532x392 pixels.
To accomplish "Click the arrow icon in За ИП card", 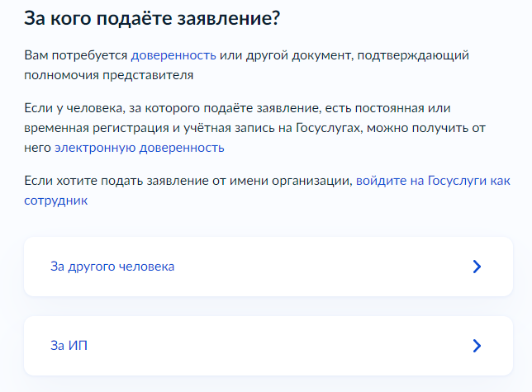I will [476, 346].
